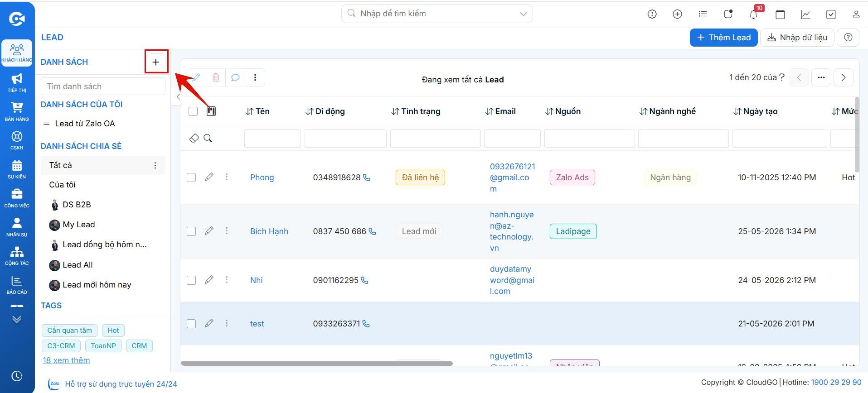Open the CSKH sidebar module
868x393 pixels.
coord(17,140)
